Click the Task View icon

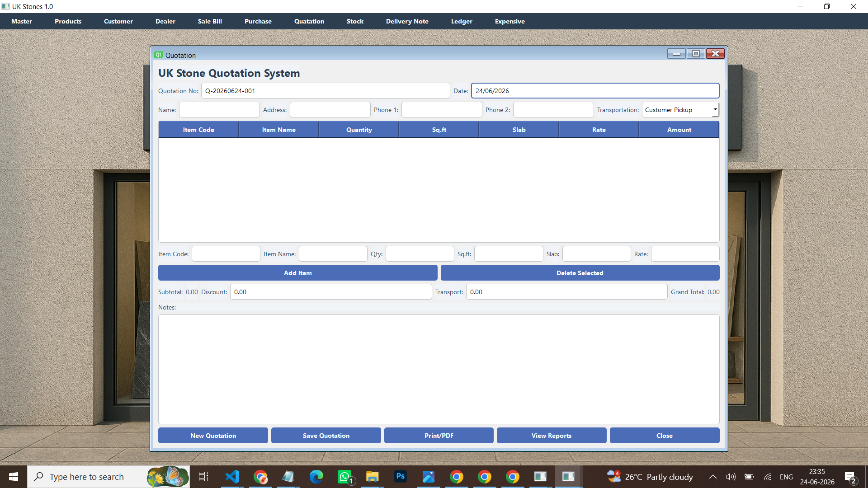tap(203, 477)
